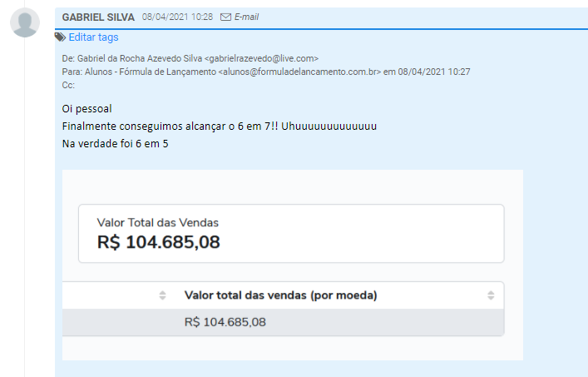Click the Na verdade foi 6 em 5 line
The width and height of the screenshot is (588, 377).
pos(115,144)
